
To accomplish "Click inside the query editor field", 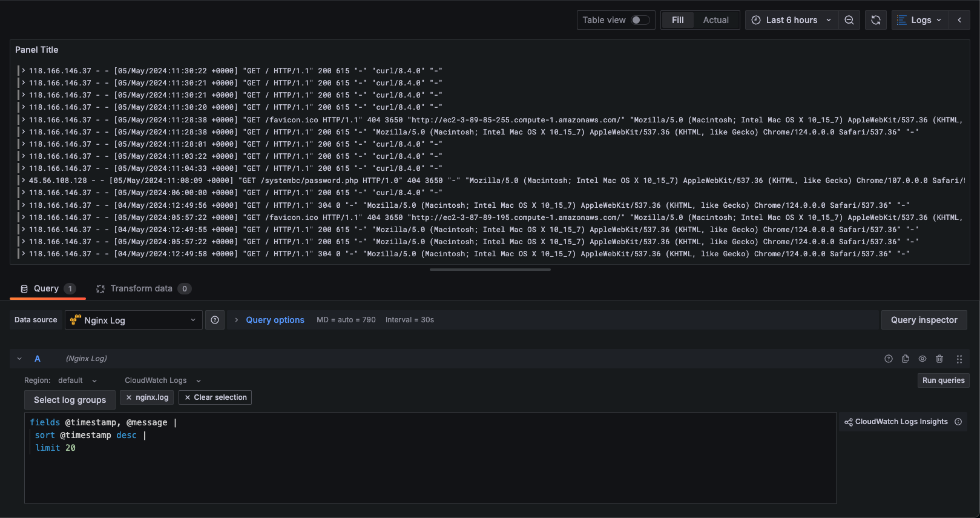I will click(430, 458).
